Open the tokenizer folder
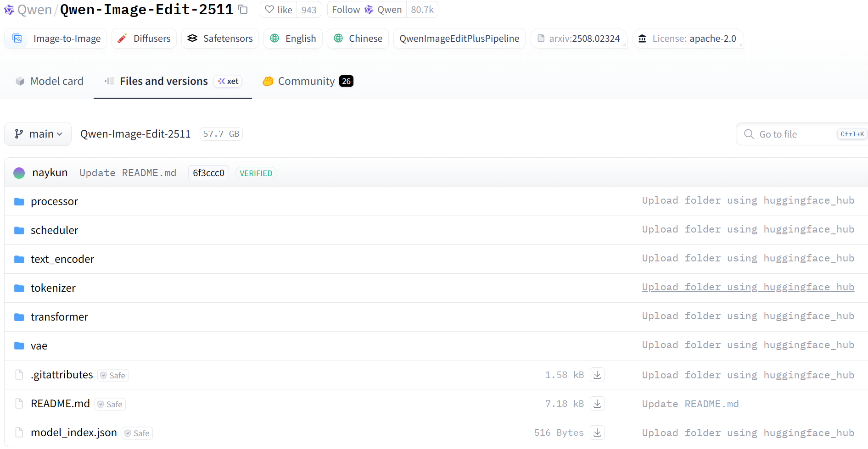 [53, 288]
